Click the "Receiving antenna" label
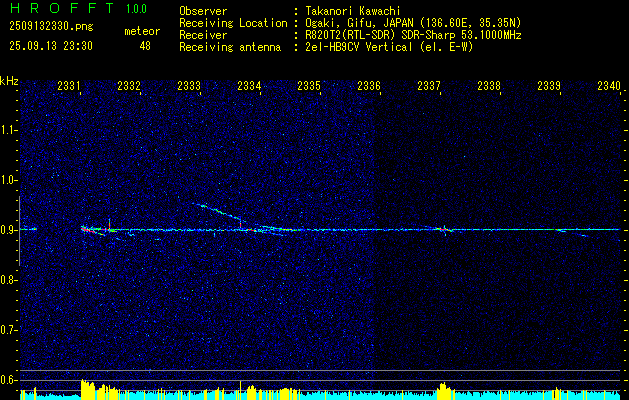 click(230, 47)
